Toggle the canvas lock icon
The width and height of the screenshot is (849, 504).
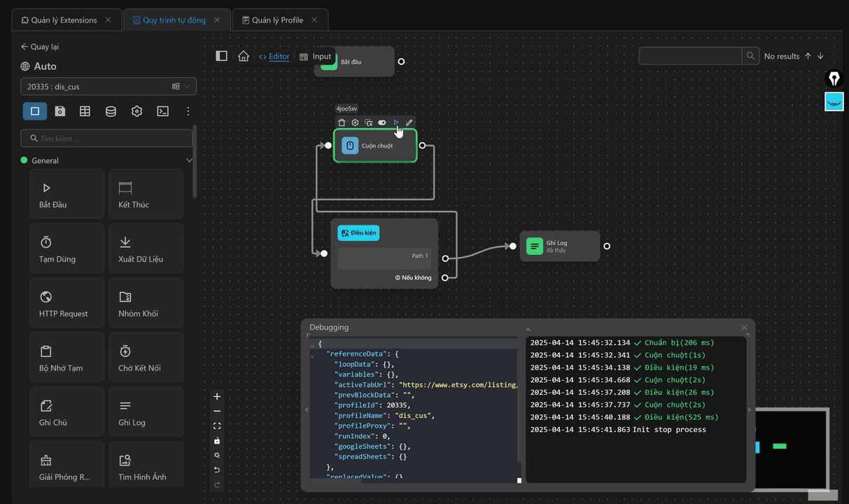pyautogui.click(x=217, y=440)
